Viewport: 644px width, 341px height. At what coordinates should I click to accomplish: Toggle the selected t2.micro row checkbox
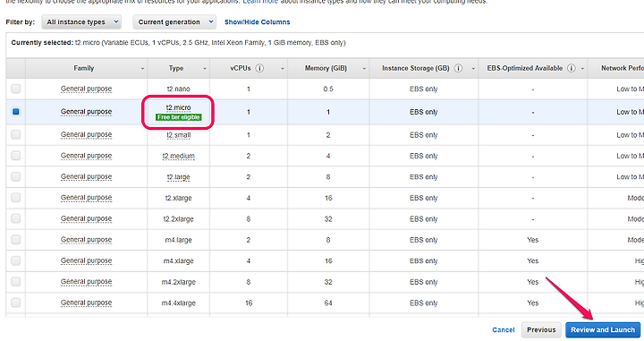pos(15,112)
